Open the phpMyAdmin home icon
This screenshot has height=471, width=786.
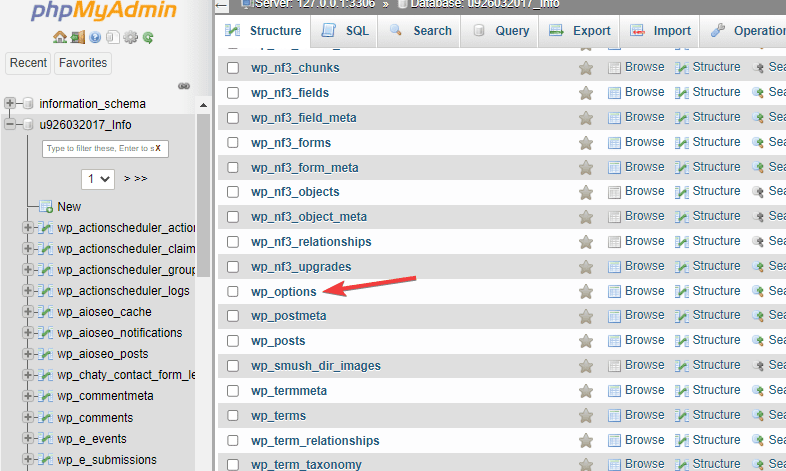(60, 37)
